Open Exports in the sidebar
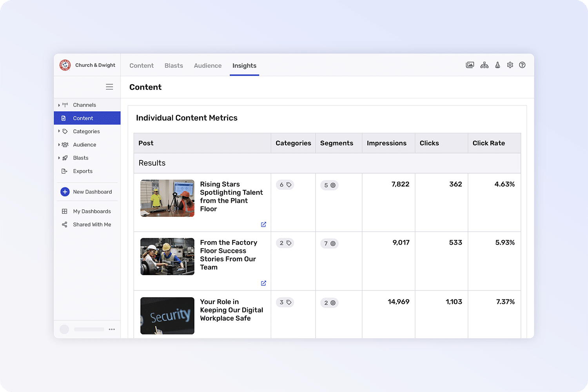The width and height of the screenshot is (588, 392). coord(87,171)
